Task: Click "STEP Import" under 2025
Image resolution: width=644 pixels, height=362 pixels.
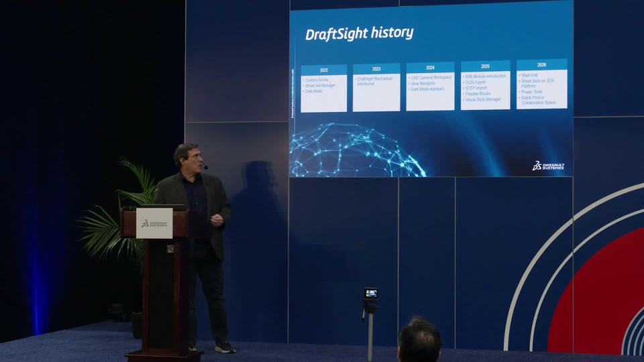Action: (476, 88)
